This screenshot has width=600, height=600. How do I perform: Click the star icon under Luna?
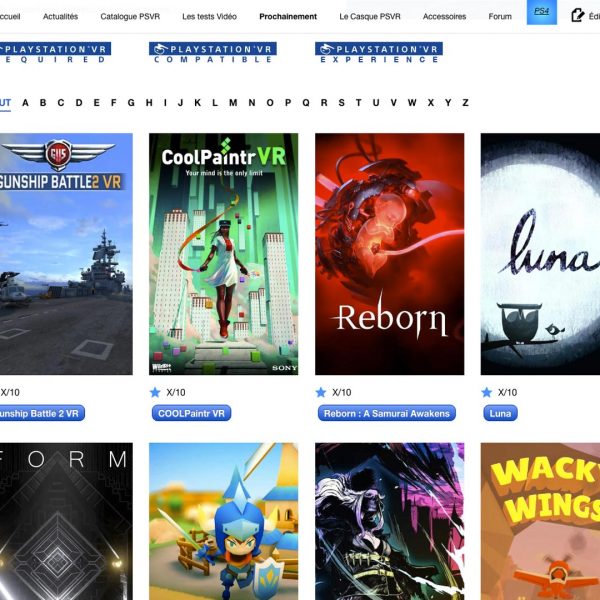pyautogui.click(x=486, y=392)
